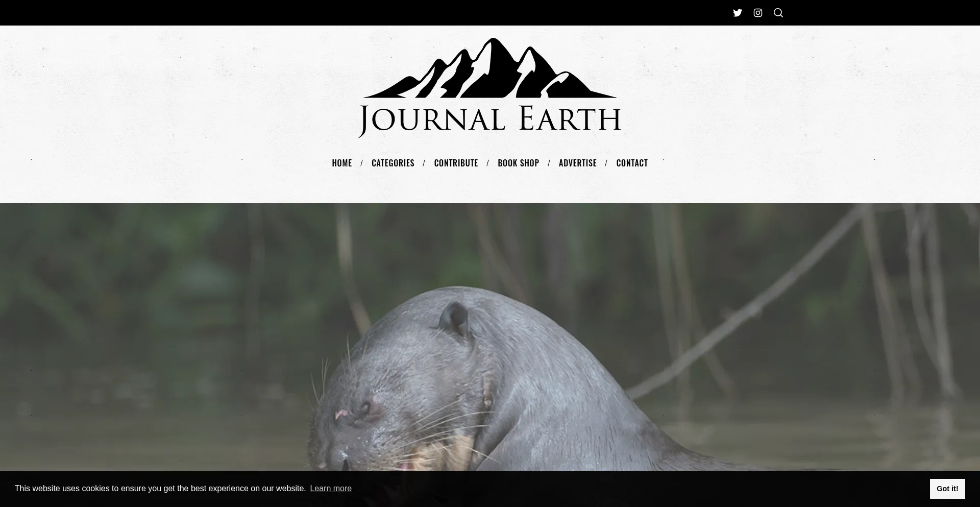The height and width of the screenshot is (507, 980).
Task: Navigate to the Contribute page
Action: (x=456, y=163)
